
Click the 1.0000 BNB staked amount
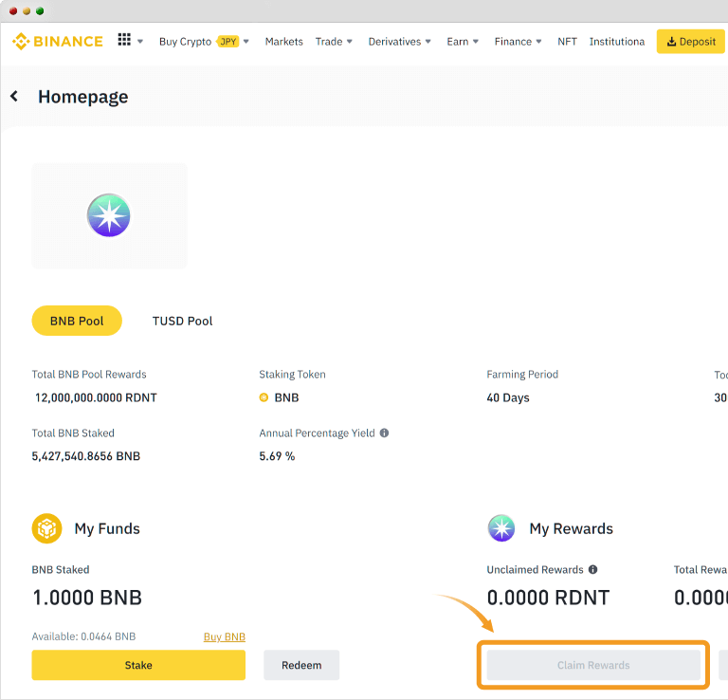point(87,598)
